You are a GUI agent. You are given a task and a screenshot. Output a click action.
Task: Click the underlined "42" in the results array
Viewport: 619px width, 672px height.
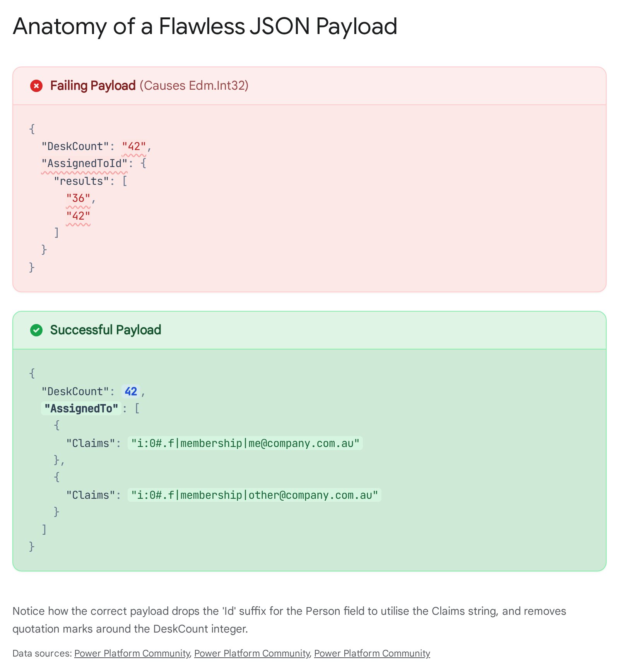click(78, 216)
